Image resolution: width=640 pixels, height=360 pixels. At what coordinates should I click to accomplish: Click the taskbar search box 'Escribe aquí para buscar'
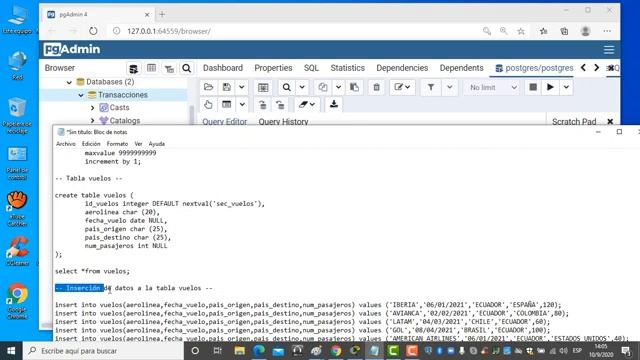pyautogui.click(x=104, y=351)
